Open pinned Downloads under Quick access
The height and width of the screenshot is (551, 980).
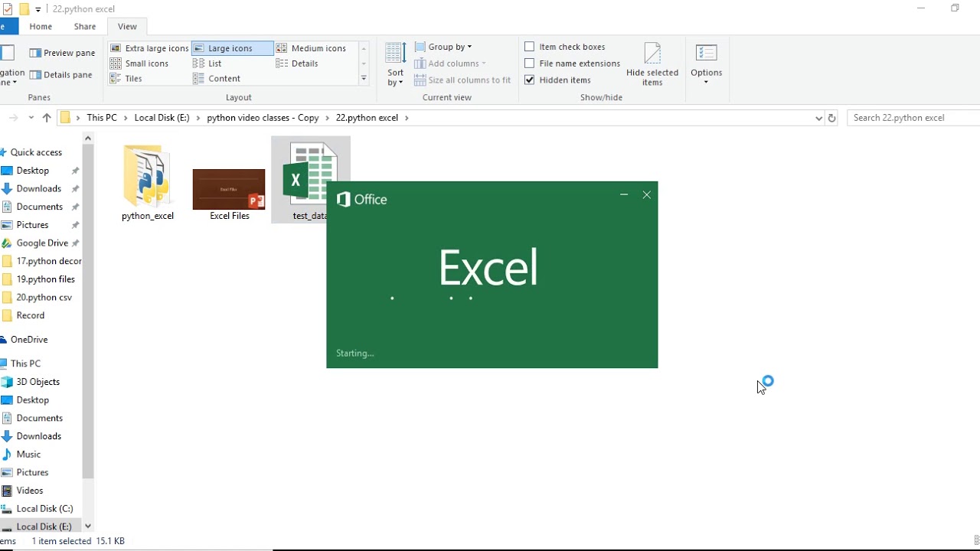[38, 188]
